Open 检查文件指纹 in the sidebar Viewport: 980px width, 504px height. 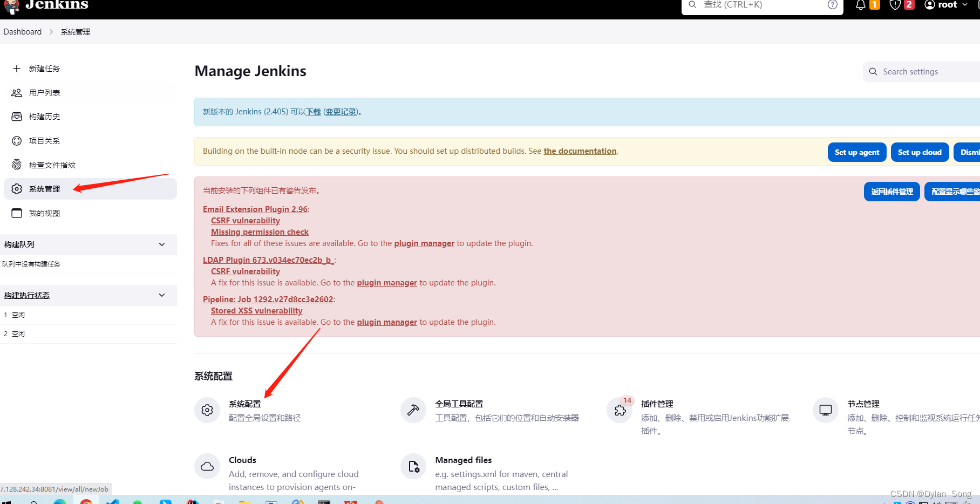tap(52, 165)
